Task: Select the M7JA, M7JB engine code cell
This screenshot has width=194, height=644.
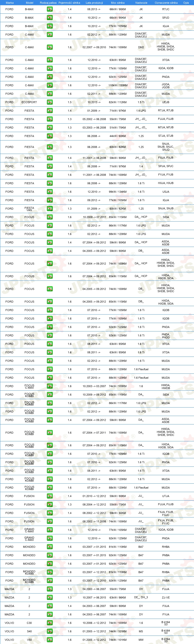Action: coord(166,128)
